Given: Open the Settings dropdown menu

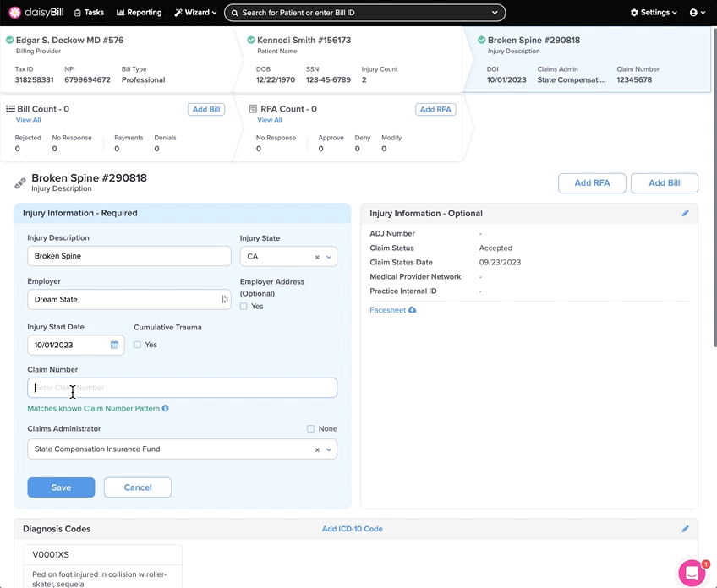Looking at the screenshot, I should [654, 13].
